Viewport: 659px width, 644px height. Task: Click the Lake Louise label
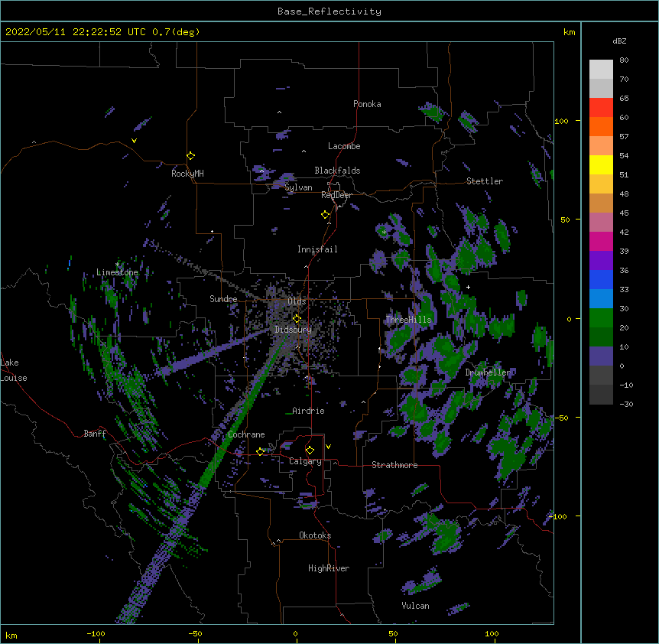tap(14, 370)
